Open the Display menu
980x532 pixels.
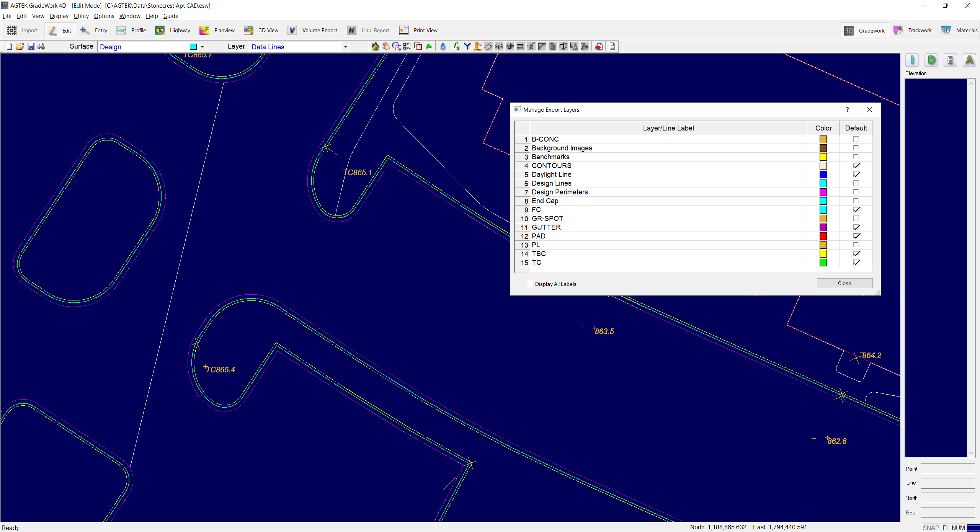pyautogui.click(x=59, y=16)
